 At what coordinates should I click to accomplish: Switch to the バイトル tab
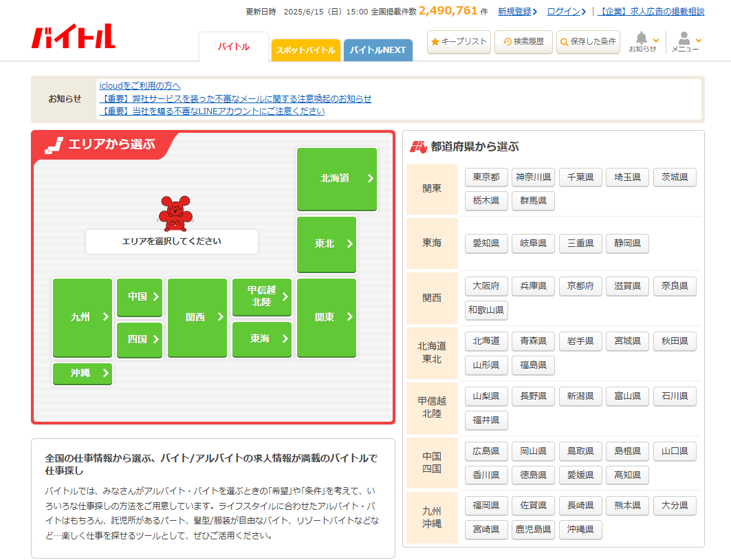pyautogui.click(x=234, y=47)
